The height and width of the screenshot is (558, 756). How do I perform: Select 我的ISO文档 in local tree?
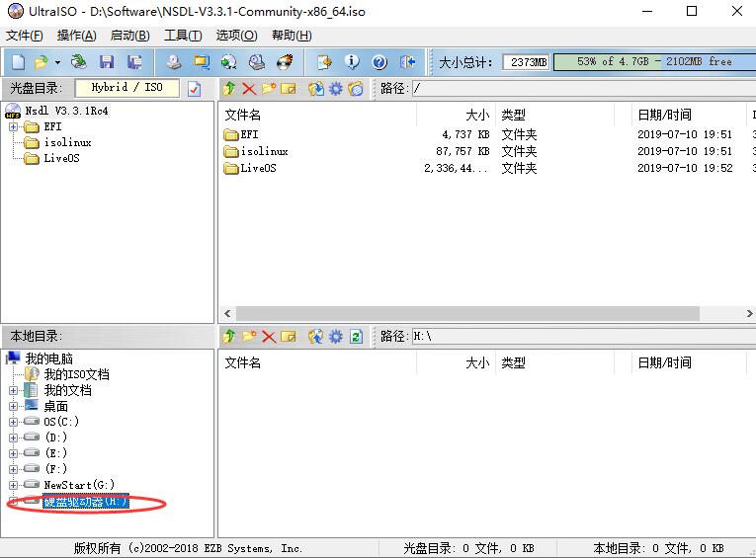pos(76,374)
